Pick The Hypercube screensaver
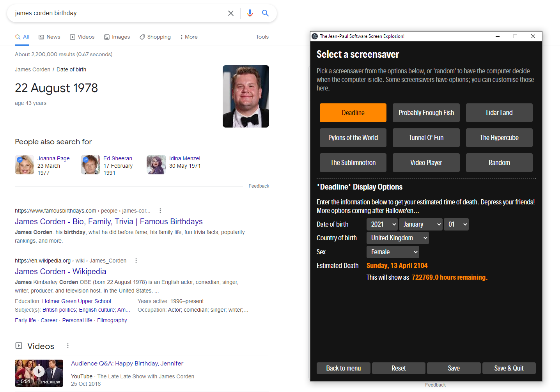 click(499, 138)
